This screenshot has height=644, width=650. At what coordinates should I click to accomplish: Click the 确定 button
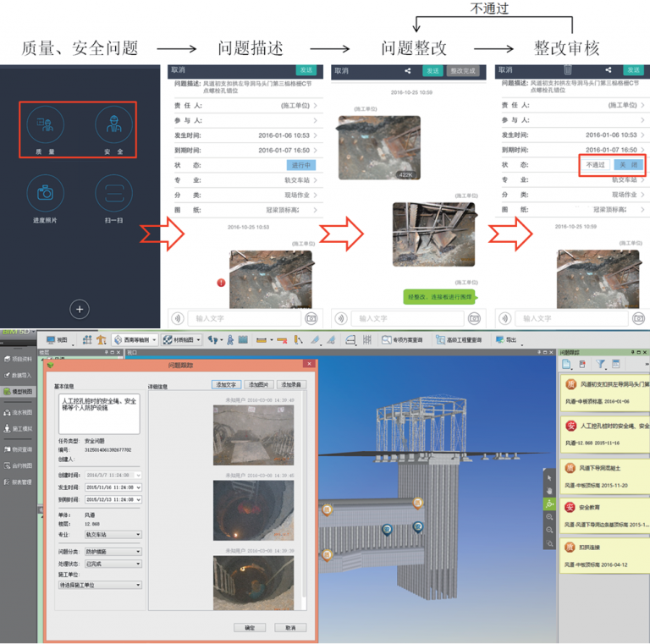pyautogui.click(x=249, y=627)
